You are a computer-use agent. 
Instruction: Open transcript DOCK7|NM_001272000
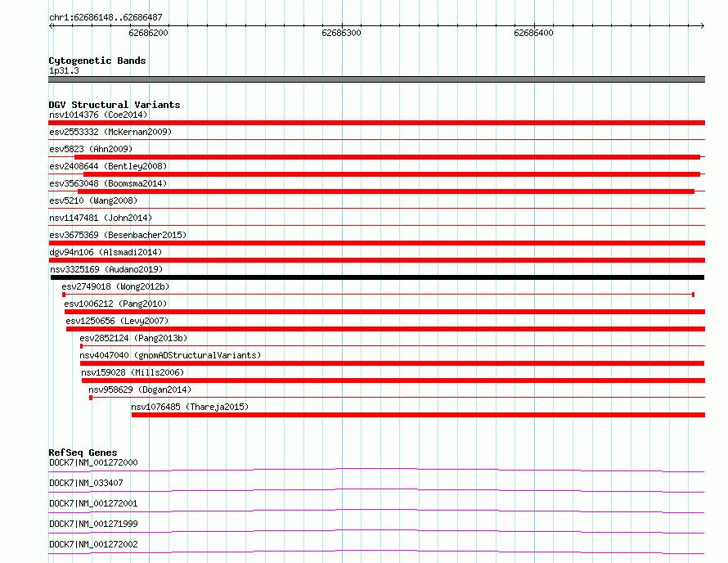click(x=93, y=462)
